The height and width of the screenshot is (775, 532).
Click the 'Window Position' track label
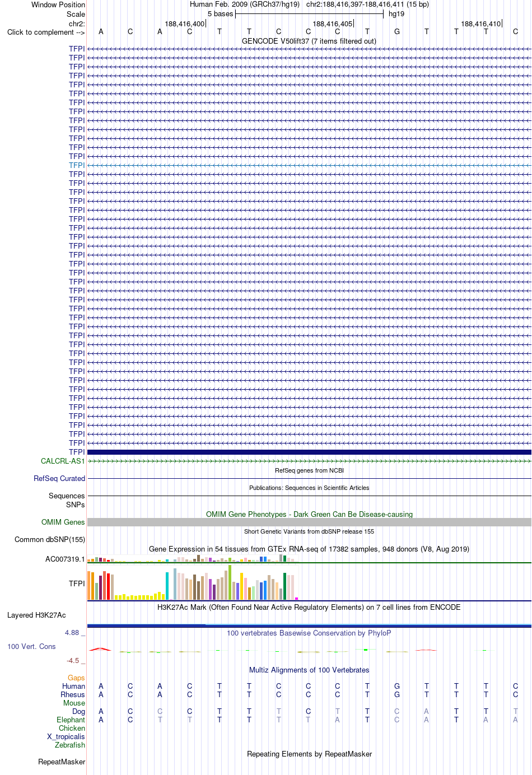point(58,4)
